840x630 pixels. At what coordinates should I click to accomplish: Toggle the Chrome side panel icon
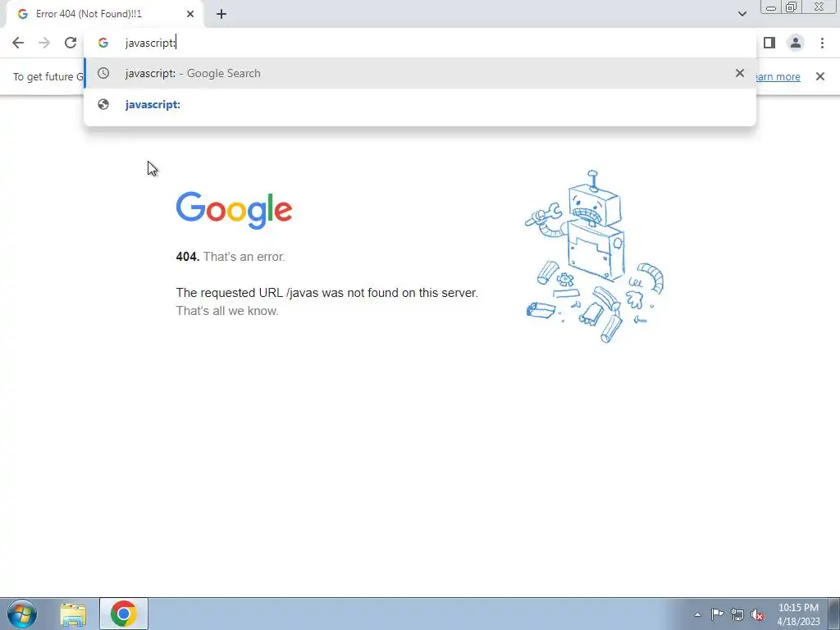tap(769, 43)
